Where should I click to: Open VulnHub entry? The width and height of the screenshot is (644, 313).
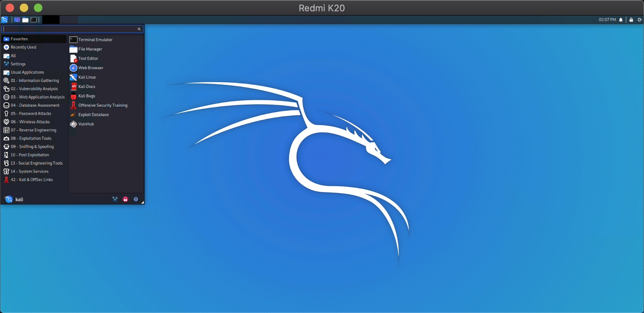106,124
